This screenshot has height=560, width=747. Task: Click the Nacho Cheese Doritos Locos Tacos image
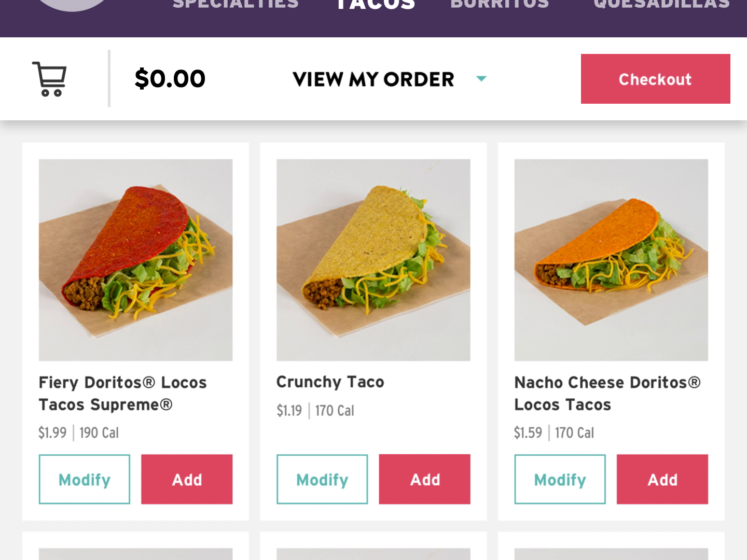[x=611, y=259]
